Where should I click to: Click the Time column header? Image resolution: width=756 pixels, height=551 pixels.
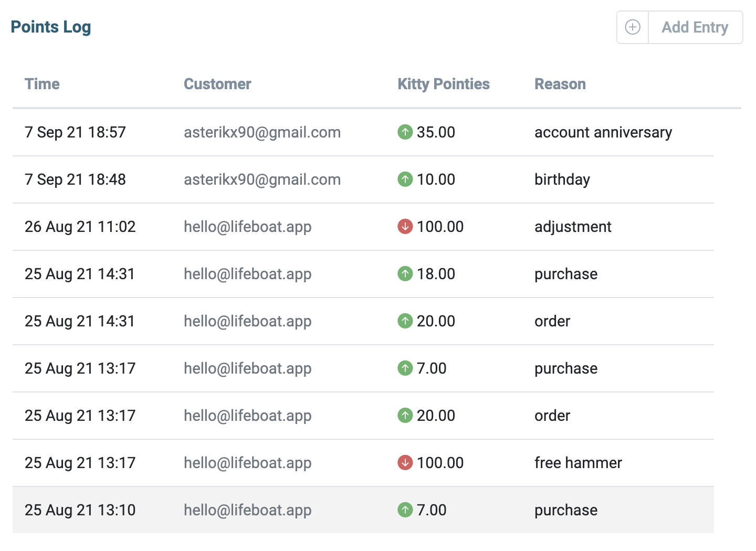42,84
